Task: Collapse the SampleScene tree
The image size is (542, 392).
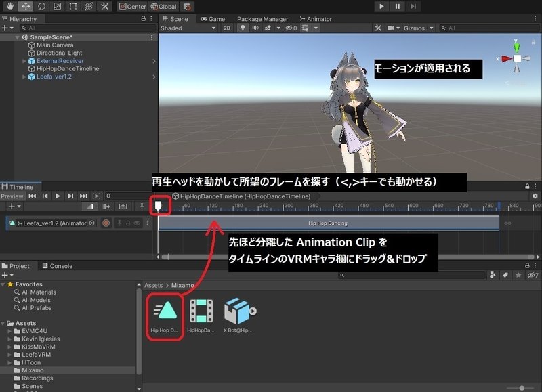Action: [17, 37]
